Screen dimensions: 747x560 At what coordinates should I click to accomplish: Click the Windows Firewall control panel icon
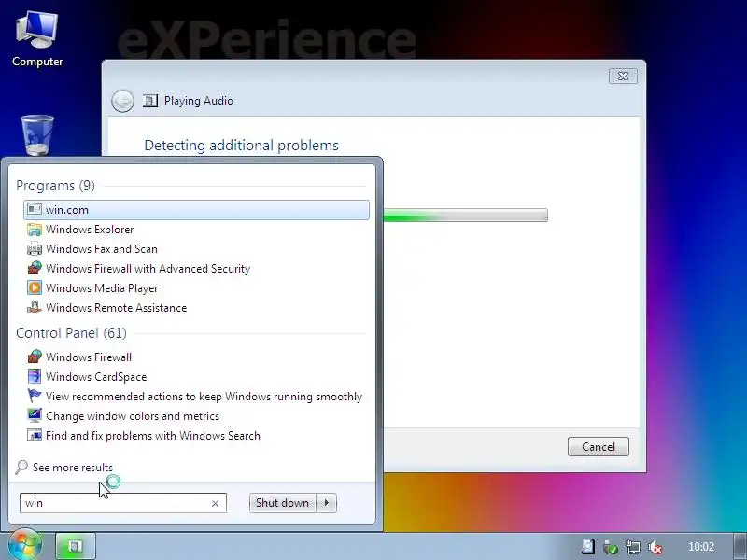pyautogui.click(x=35, y=357)
